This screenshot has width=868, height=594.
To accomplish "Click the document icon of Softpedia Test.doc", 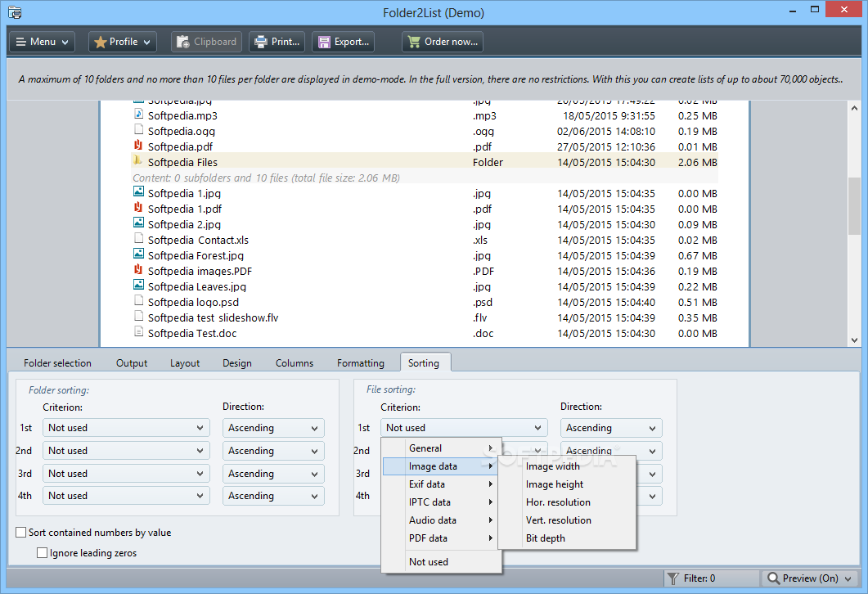I will coord(138,331).
